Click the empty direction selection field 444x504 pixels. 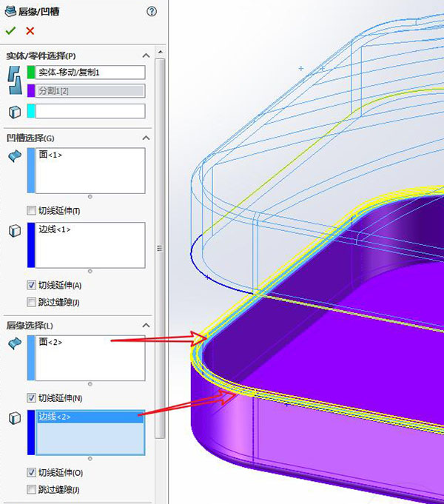(90, 111)
